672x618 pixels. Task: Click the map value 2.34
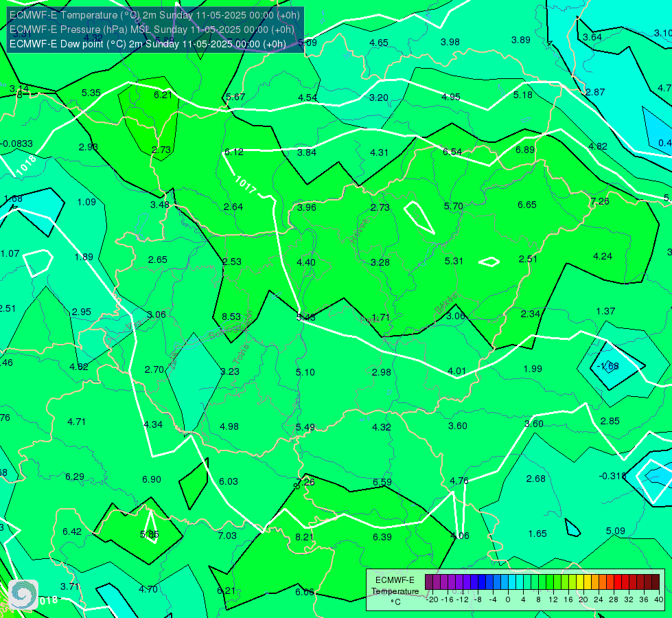point(530,314)
